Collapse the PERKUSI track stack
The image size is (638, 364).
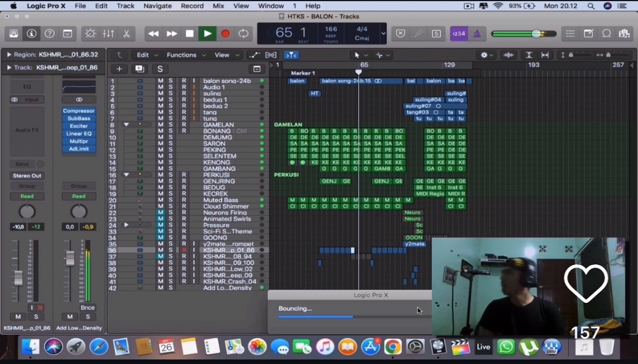126,175
